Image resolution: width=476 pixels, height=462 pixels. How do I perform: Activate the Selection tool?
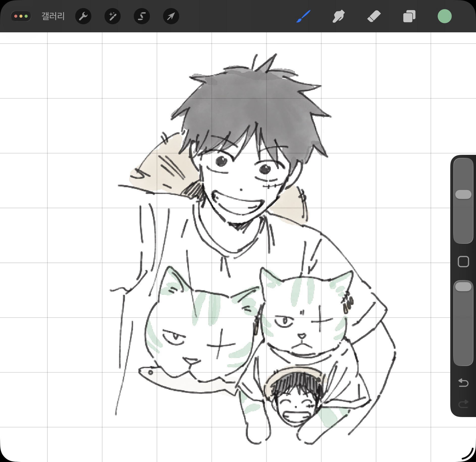(x=142, y=16)
